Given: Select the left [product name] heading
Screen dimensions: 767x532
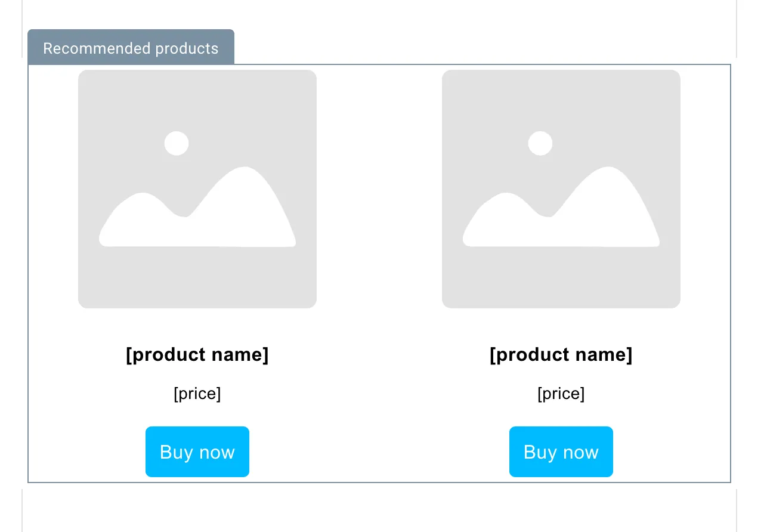Looking at the screenshot, I should pyautogui.click(x=197, y=355).
